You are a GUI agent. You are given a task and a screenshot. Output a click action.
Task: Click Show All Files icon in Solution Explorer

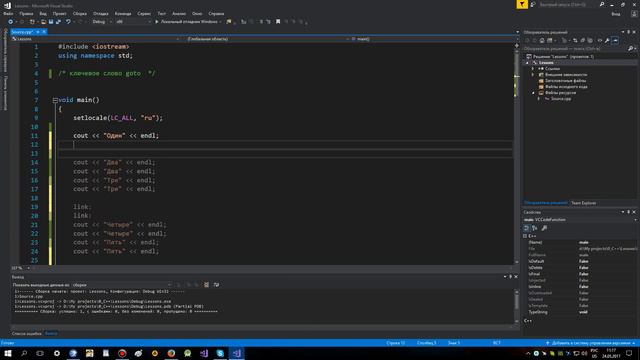click(x=590, y=40)
